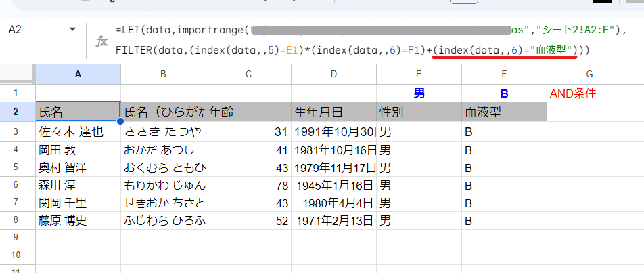Click into the formula bar text
The height and width of the screenshot is (273, 644).
point(371,40)
